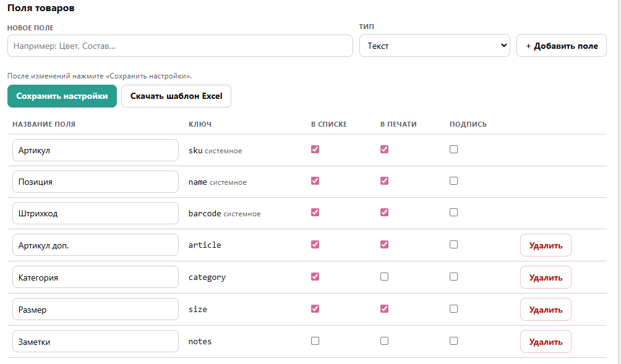Delete the size field with Удалить
Viewport: 621px width, 364px height.
pos(546,310)
